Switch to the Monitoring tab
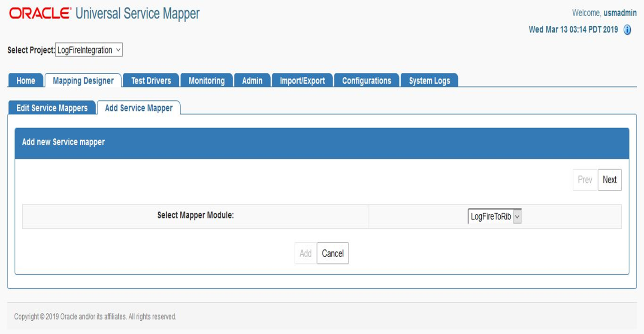 206,81
